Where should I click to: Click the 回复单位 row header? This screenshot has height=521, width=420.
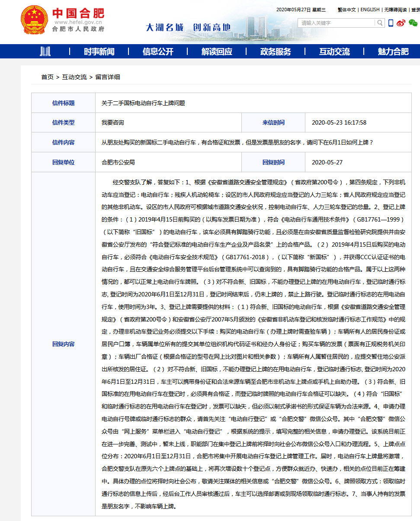[x=63, y=162]
